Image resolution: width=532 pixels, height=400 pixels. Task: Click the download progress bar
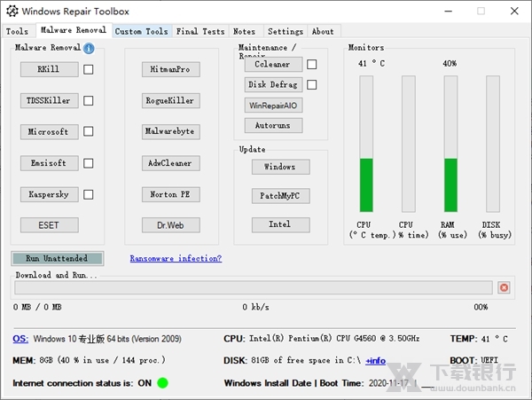(x=253, y=287)
